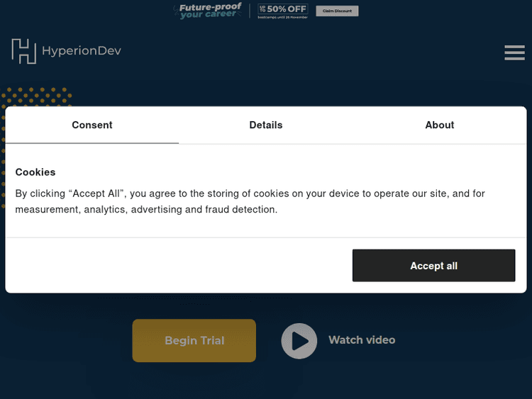Click the Future-proof your career banner
Viewport: 532px width, 399px height.
[210, 11]
